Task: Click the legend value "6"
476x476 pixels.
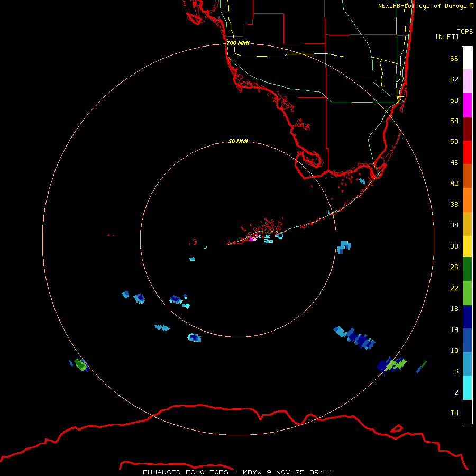Action: pos(456,371)
